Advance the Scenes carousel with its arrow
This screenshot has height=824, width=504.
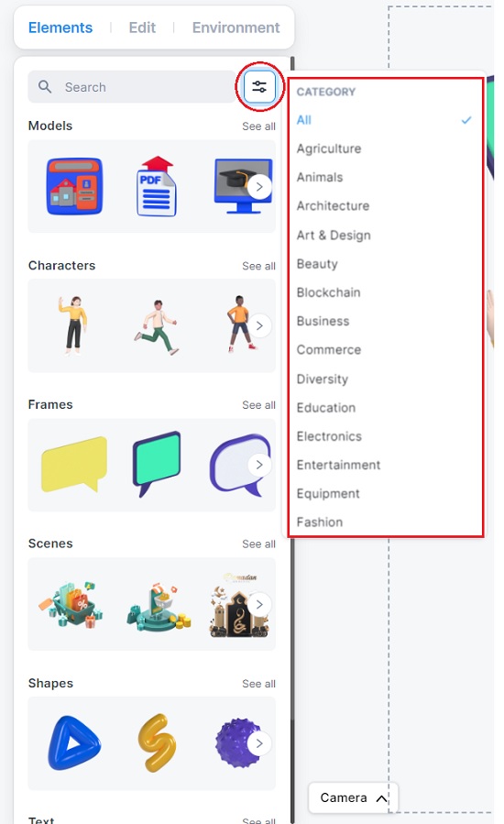(x=259, y=604)
